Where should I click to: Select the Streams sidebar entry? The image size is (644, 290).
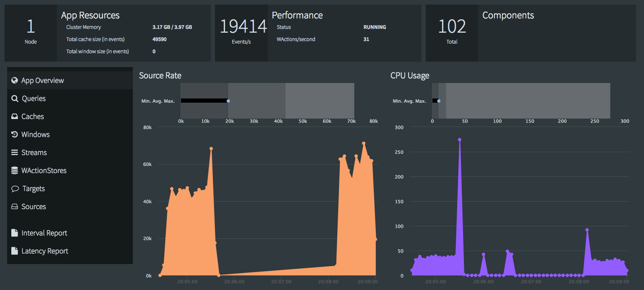pyautogui.click(x=34, y=152)
